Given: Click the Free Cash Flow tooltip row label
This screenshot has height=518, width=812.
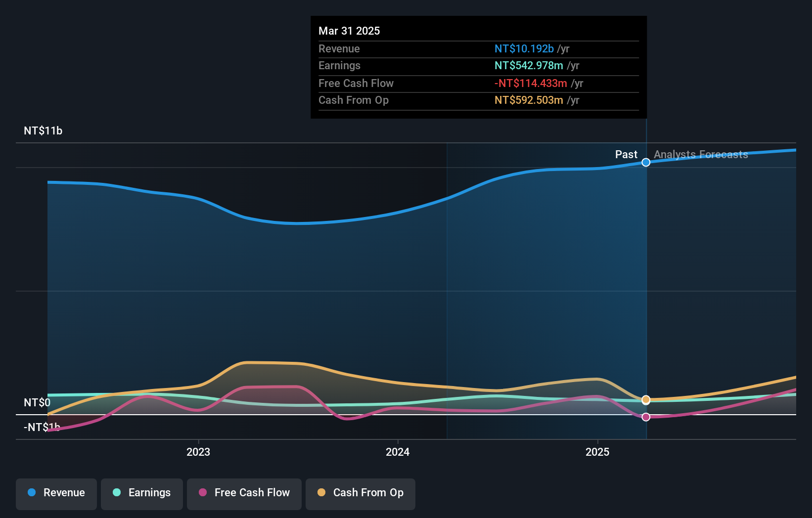Looking at the screenshot, I should click(356, 83).
